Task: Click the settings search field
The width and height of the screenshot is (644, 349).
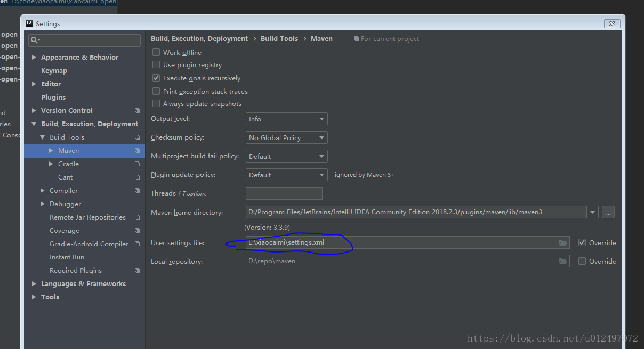Action: 85,40
